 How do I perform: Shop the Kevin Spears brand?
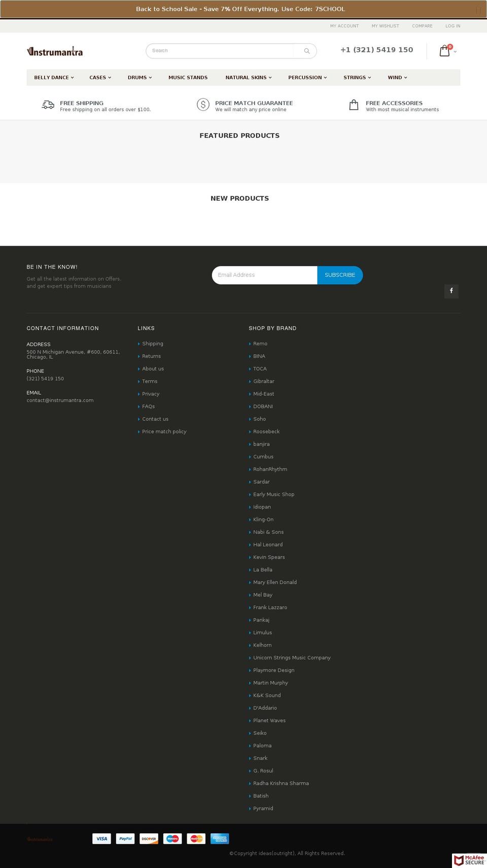[269, 557]
